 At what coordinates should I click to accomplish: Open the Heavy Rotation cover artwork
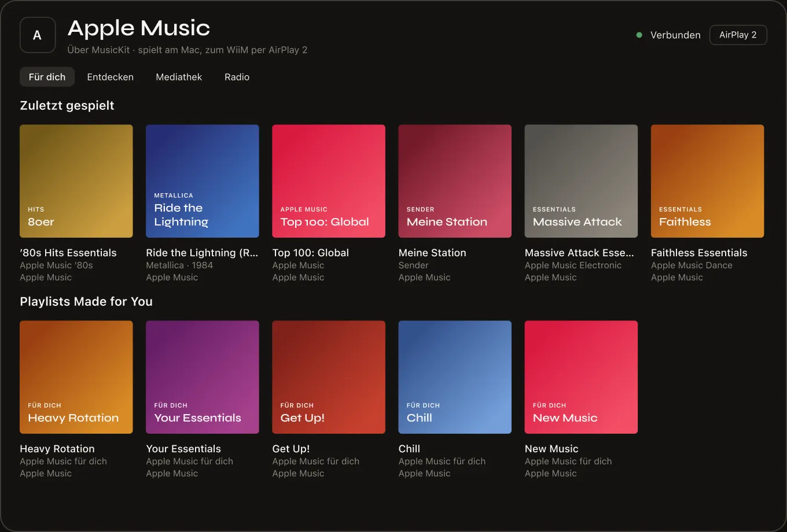(76, 377)
